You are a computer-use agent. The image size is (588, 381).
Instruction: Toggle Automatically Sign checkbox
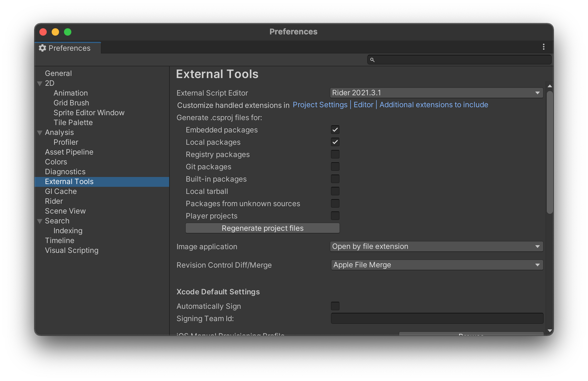click(335, 306)
